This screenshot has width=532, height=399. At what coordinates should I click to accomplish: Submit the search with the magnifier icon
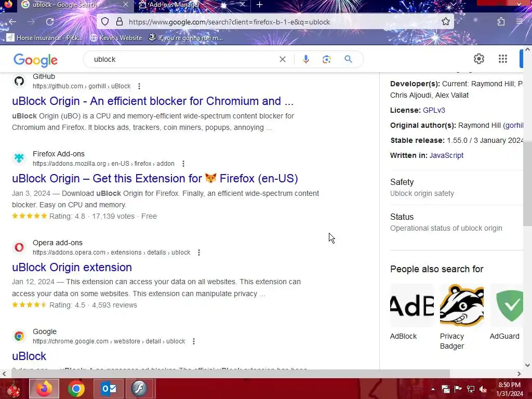click(348, 59)
